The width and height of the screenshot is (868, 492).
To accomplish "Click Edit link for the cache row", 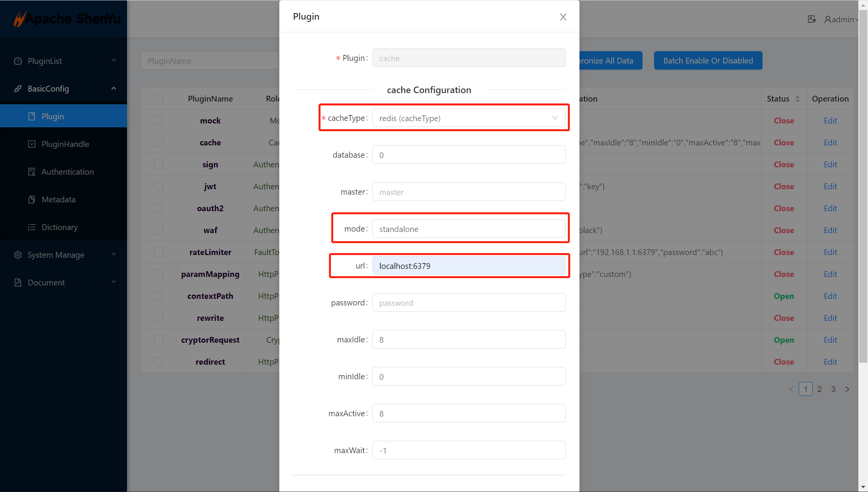I will pos(830,143).
